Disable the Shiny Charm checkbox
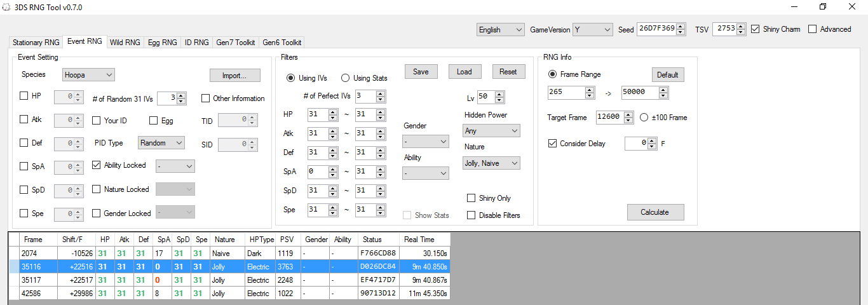This screenshot has width=868, height=305. pyautogui.click(x=755, y=29)
